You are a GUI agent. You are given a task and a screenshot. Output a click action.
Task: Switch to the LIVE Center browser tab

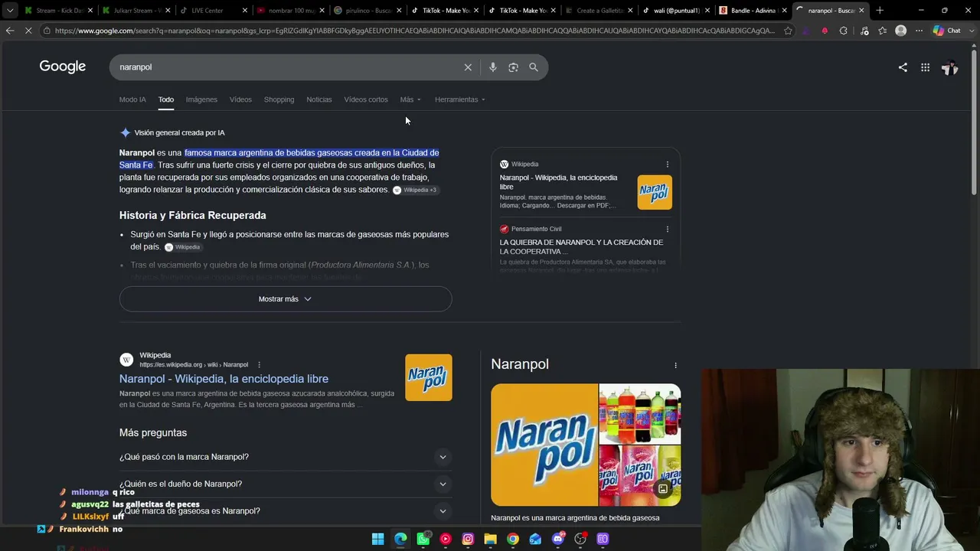[x=214, y=11]
